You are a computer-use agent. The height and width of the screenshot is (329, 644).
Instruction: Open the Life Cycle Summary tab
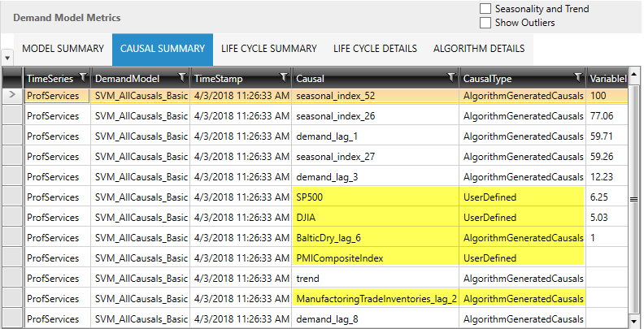coord(269,49)
